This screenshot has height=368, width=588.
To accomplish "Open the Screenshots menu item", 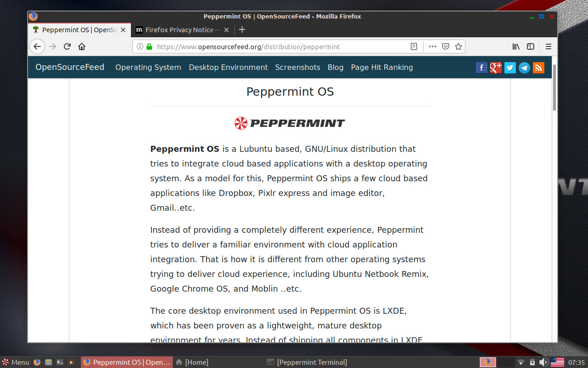I will point(297,67).
